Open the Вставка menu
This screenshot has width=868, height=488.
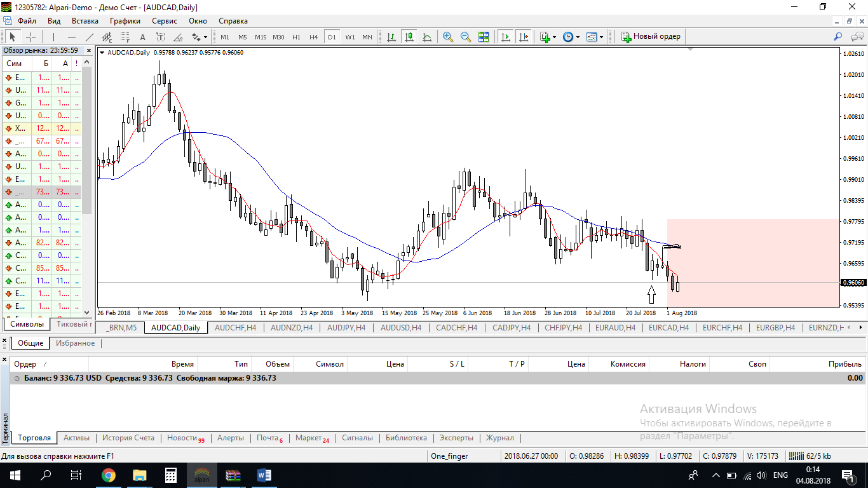[85, 21]
